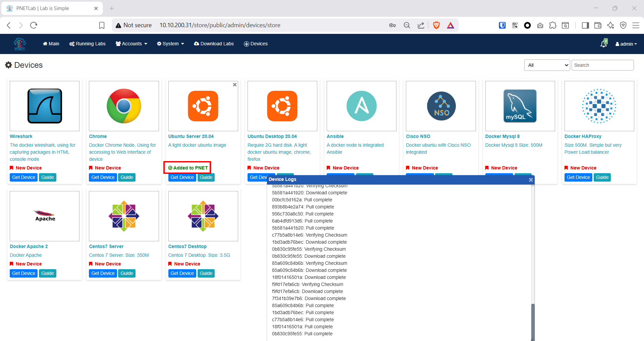The width and height of the screenshot is (644, 341).
Task: Open saved passwords key icon
Action: (392, 25)
